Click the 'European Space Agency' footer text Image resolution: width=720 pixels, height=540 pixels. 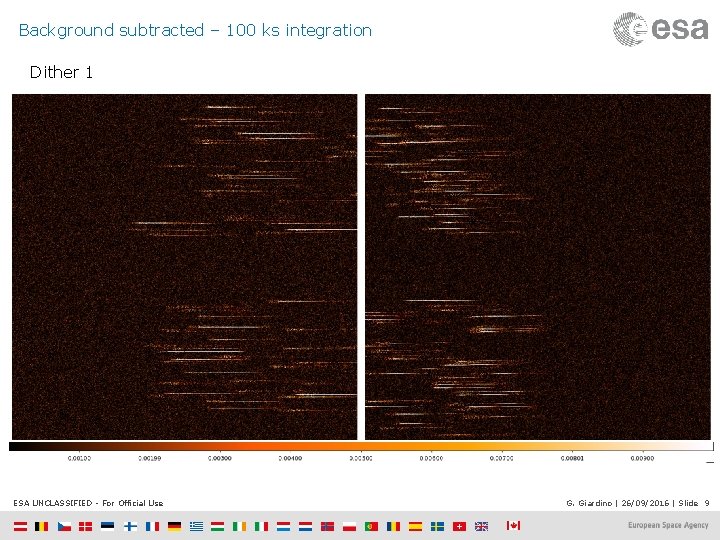[x=668, y=525]
